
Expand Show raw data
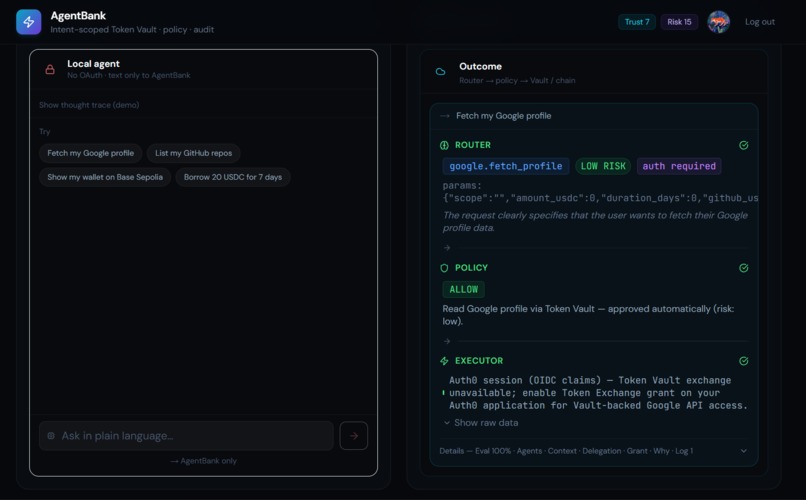481,422
